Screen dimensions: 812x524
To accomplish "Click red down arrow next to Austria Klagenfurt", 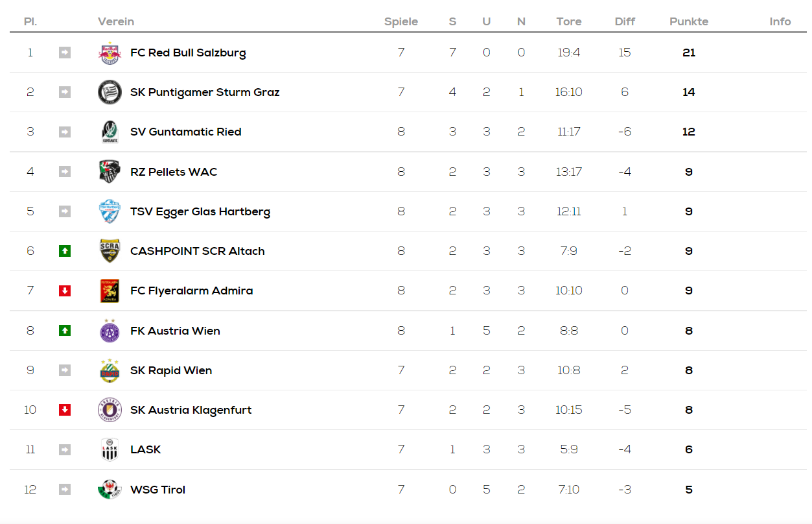I will coord(65,410).
